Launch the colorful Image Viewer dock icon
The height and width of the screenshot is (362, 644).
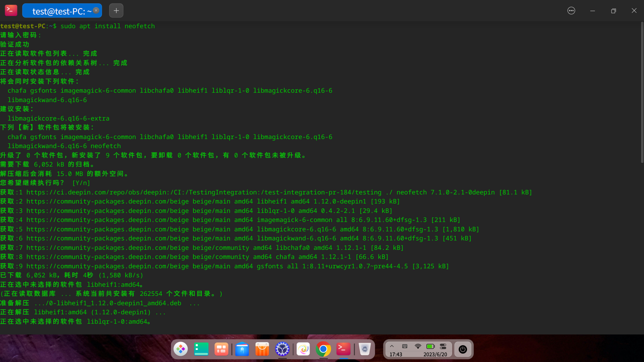(303, 349)
